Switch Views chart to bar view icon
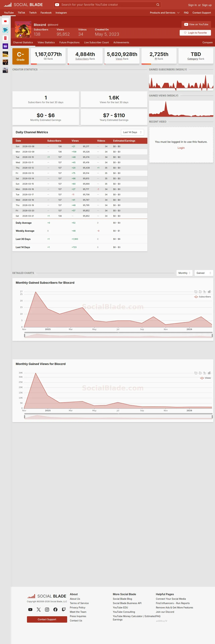 click(x=209, y=373)
